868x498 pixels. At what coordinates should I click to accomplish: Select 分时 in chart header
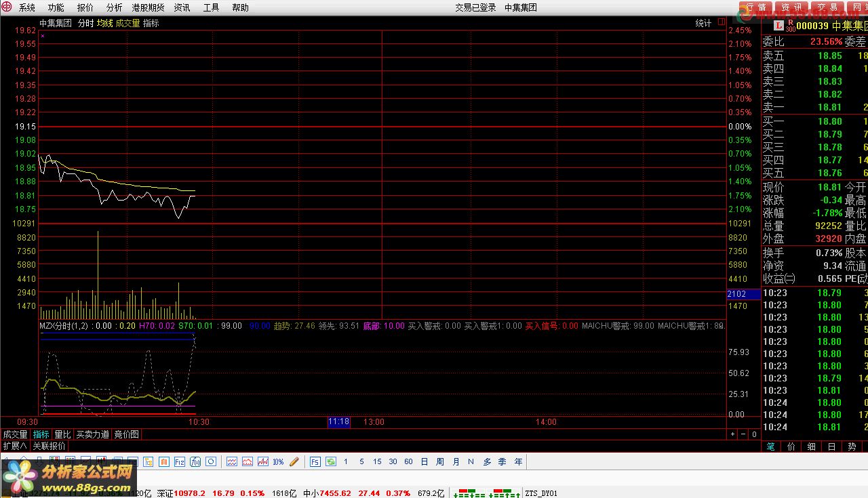(86, 23)
